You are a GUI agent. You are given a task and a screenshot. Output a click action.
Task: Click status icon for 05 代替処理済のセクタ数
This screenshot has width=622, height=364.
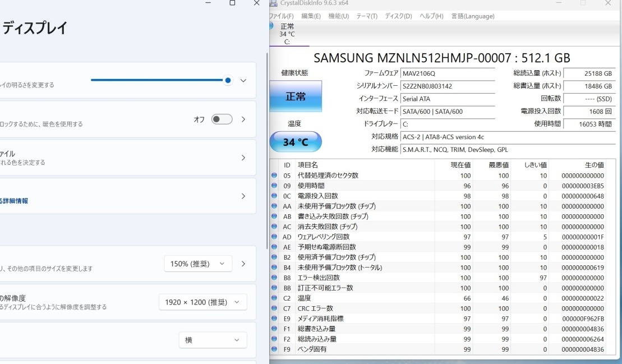pyautogui.click(x=274, y=175)
